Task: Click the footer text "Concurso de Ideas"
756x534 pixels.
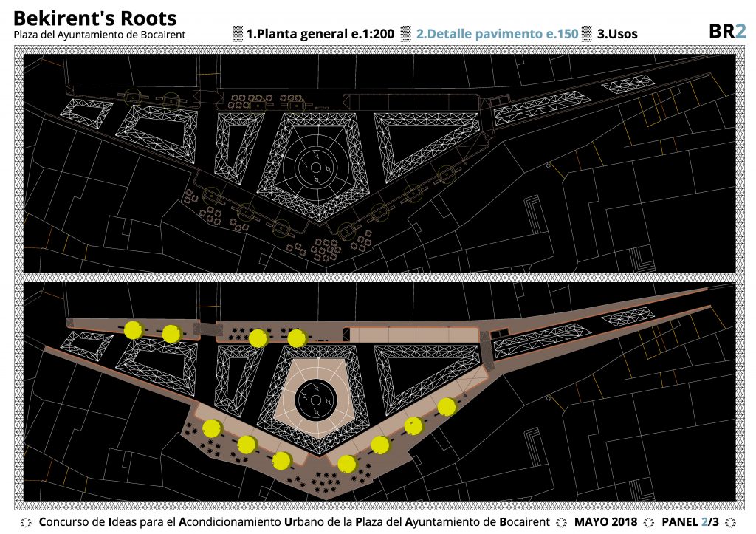Action: pos(88,522)
